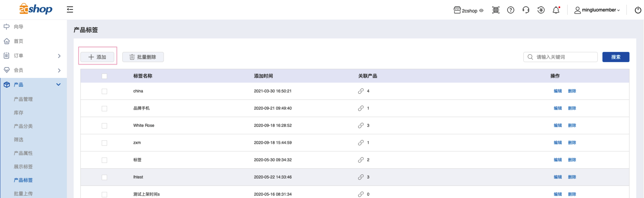Check the zxm row checkbox
This screenshot has height=198, width=644.
pos(105,143)
